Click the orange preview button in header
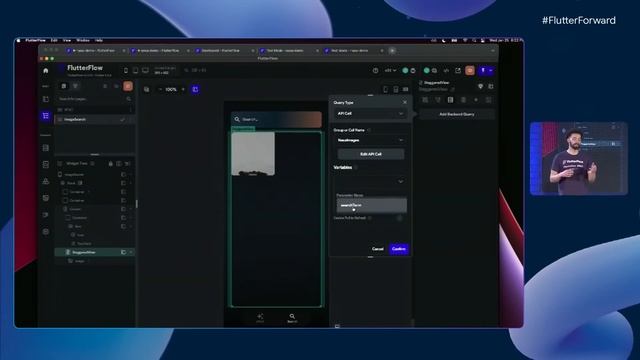Image resolution: width=640 pixels, height=360 pixels. [x=470, y=71]
